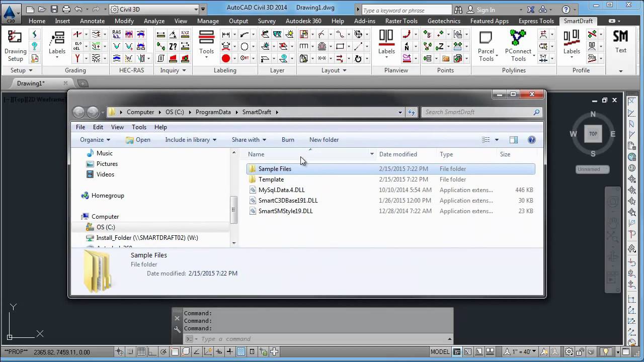Click the New folder button

(324, 140)
